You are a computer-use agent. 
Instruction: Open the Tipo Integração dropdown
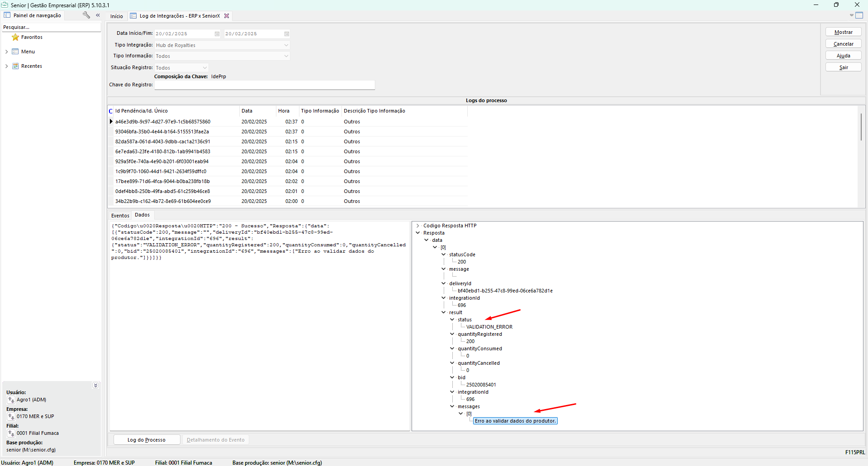[286, 45]
